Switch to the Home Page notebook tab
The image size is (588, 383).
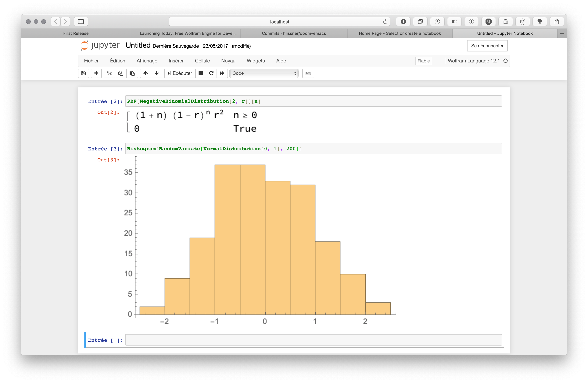tap(400, 33)
